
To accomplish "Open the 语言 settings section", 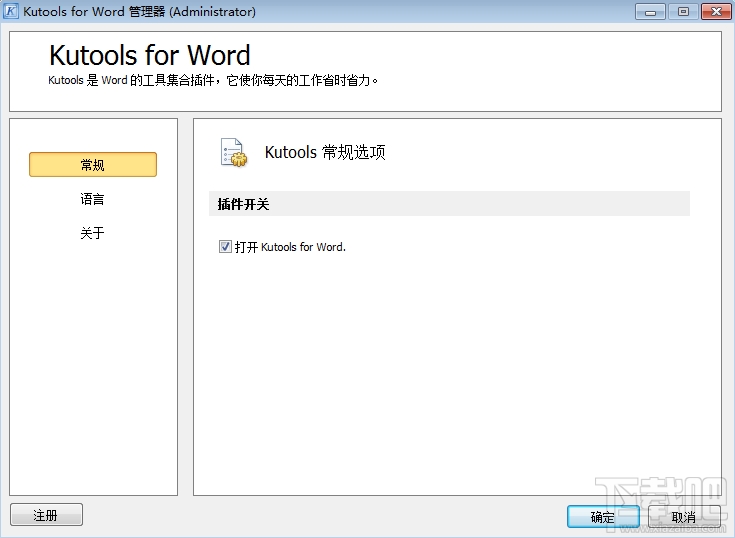I will click(x=92, y=199).
